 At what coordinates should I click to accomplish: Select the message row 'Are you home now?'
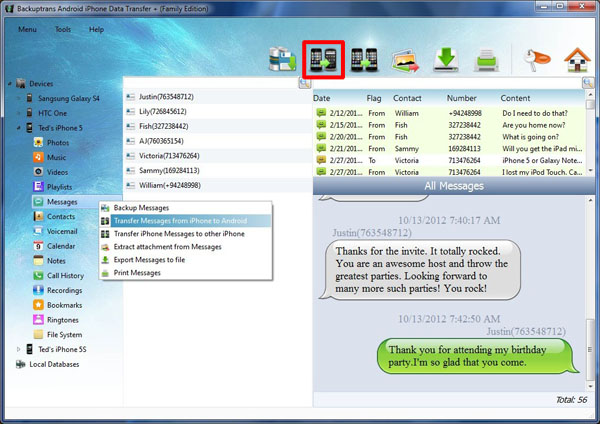(449, 125)
